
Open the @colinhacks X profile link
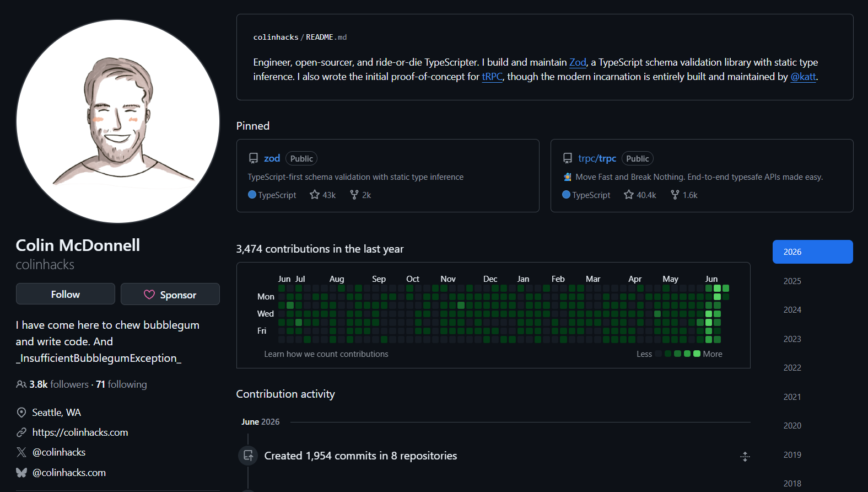[x=59, y=452]
